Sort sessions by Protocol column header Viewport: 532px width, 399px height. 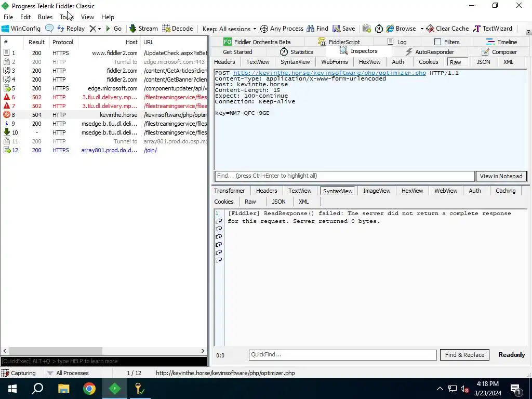pos(63,42)
